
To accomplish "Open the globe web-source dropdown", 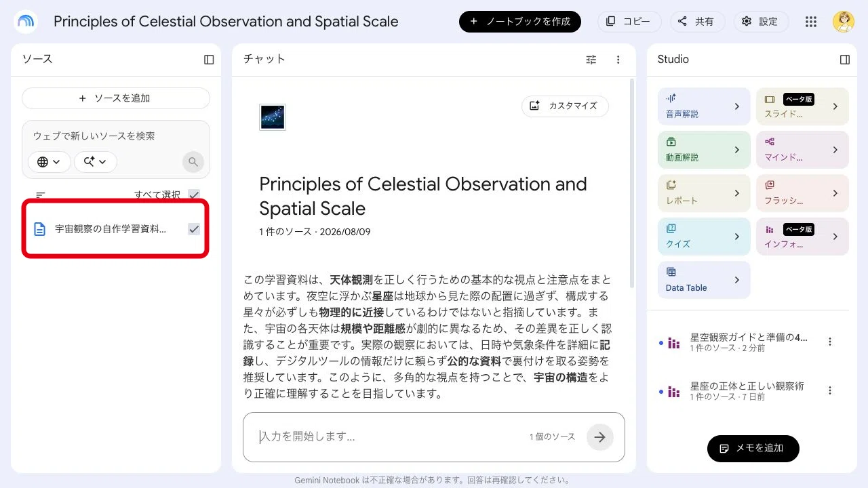I will click(x=49, y=162).
